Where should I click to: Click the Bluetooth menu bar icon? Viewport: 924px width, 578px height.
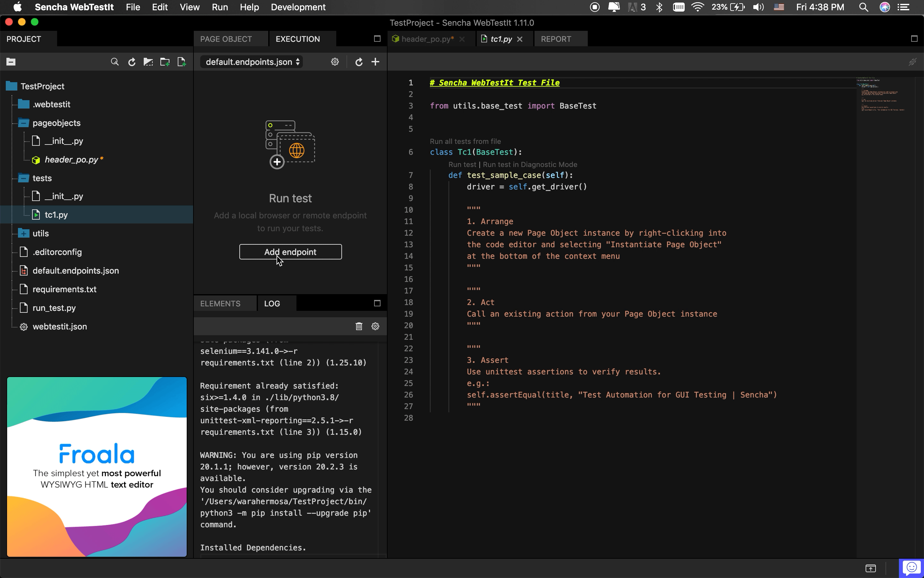click(x=659, y=7)
